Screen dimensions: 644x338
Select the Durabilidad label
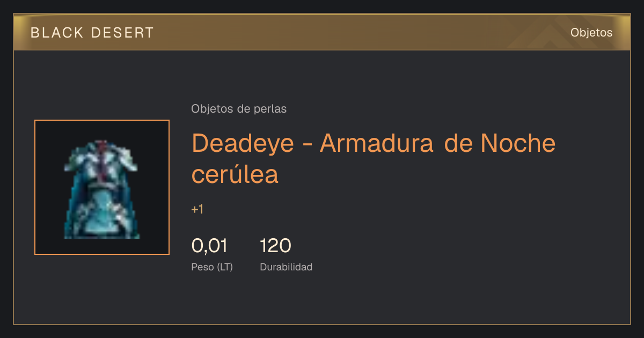(x=286, y=267)
